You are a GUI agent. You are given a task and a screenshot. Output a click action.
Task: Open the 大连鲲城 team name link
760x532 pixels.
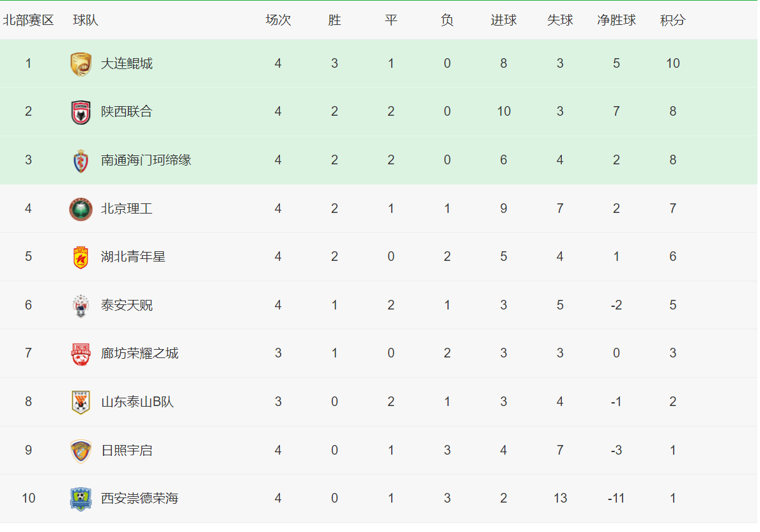(127, 63)
